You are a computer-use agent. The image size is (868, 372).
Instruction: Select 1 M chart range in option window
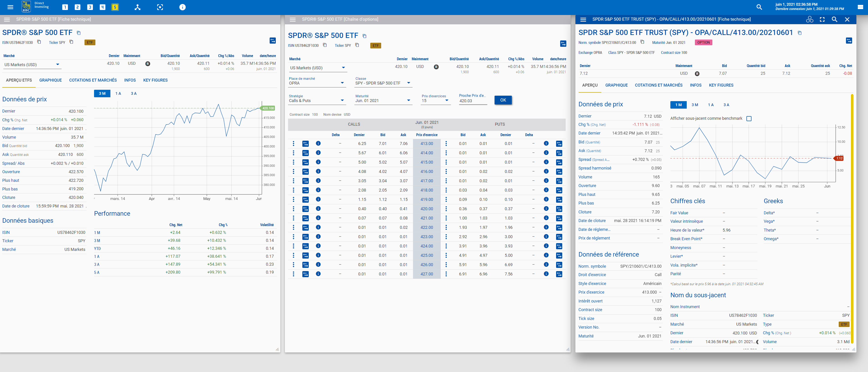(678, 105)
